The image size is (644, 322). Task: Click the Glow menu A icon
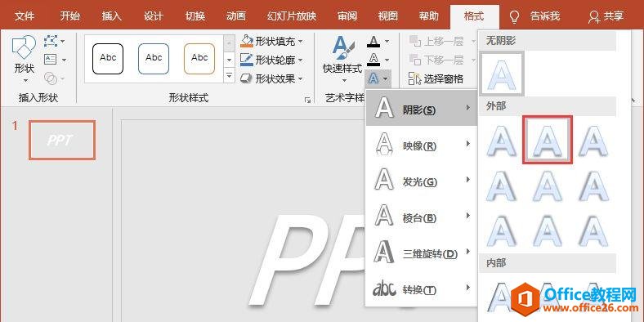coord(384,181)
